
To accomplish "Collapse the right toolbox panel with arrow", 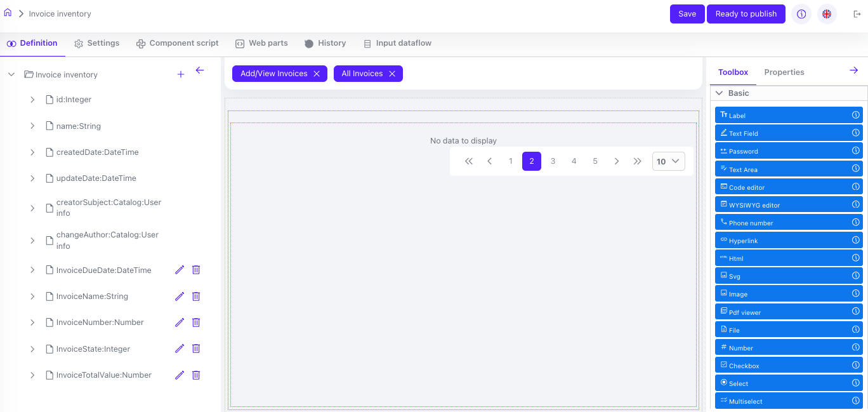I will coord(853,71).
